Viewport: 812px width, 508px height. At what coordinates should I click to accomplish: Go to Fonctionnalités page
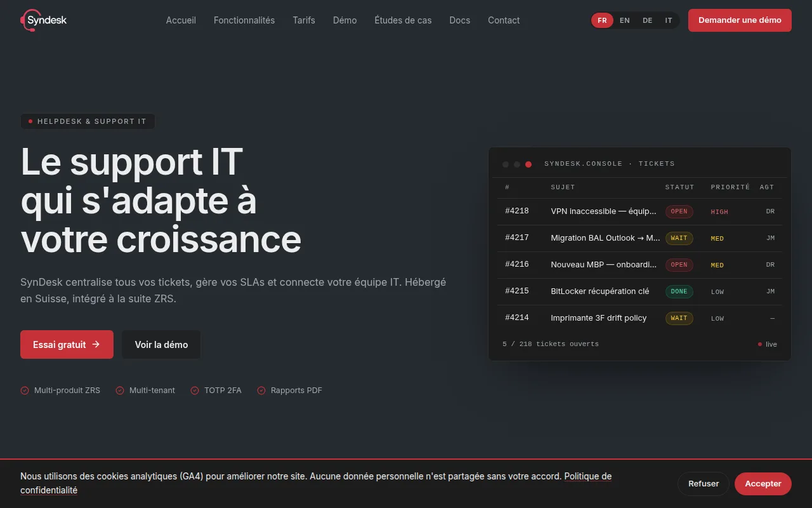pyautogui.click(x=244, y=20)
